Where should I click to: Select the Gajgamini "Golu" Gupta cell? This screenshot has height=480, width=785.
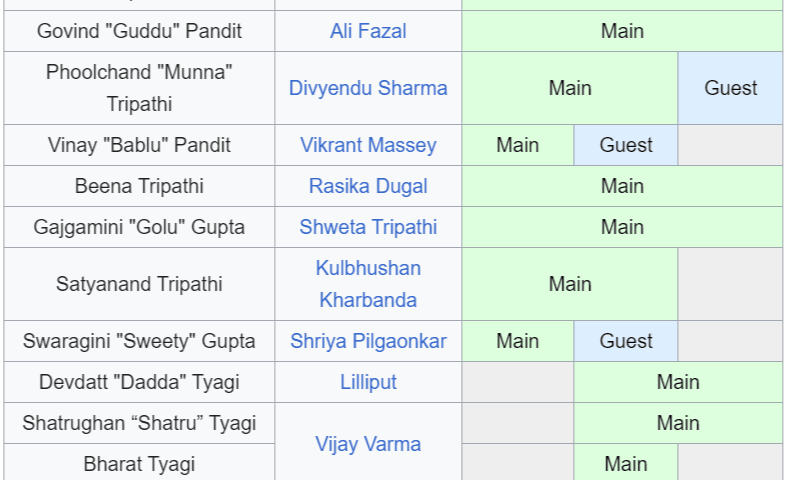pyautogui.click(x=139, y=227)
